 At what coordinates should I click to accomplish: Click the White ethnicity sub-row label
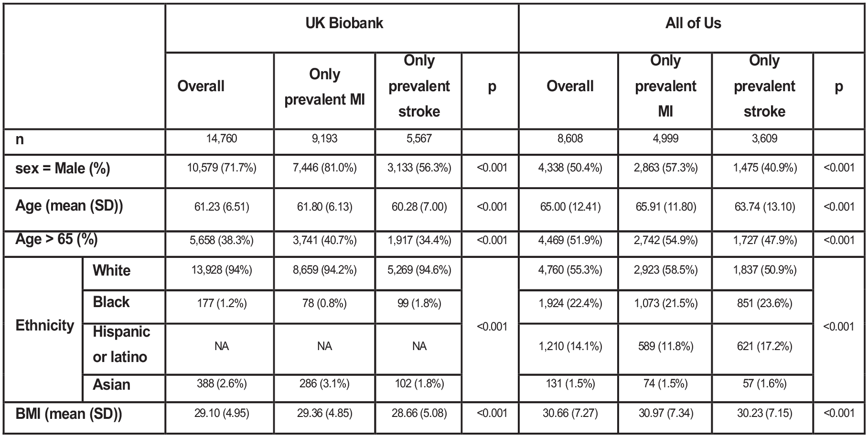tap(112, 271)
